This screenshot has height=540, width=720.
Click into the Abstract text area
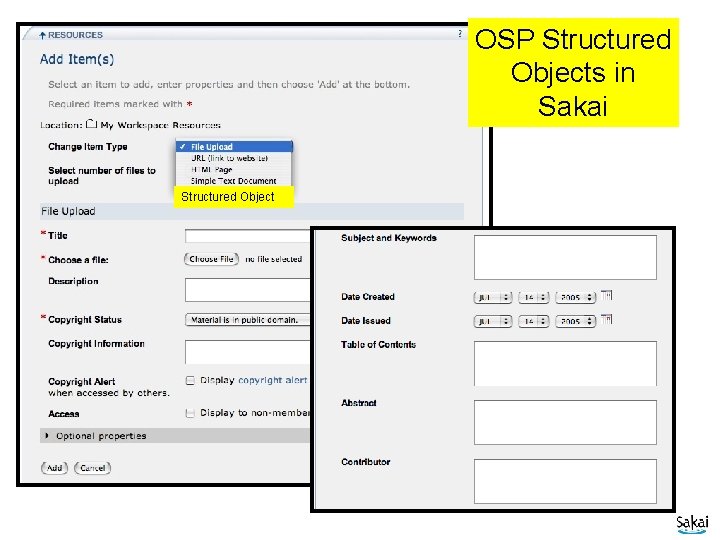pos(565,422)
